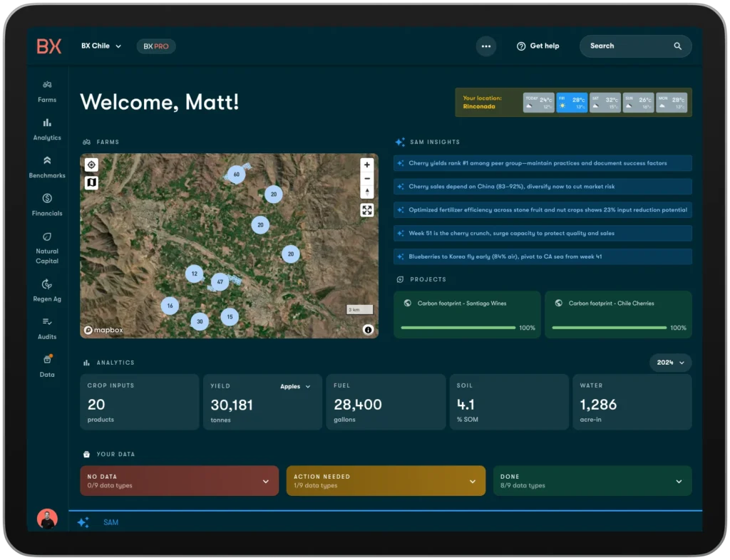The image size is (730, 560).
Task: Change the yield crop from Apples
Action: point(295,387)
